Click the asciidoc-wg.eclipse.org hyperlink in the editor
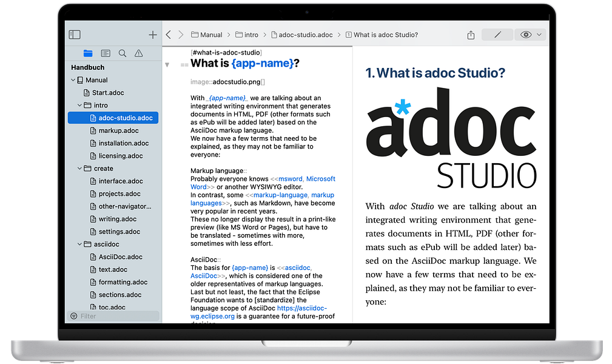The width and height of the screenshot is (612, 364). 213,315
